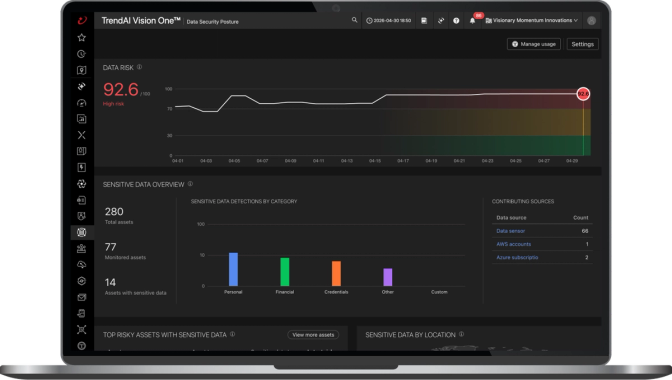Click the Manage usage button
Screen dimensions: 672x380
click(x=534, y=44)
